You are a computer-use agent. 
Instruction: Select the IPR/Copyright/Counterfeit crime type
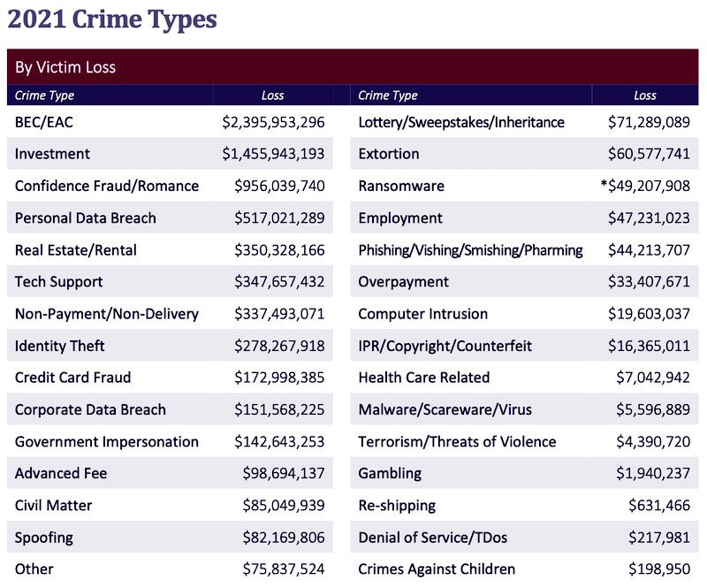(445, 346)
